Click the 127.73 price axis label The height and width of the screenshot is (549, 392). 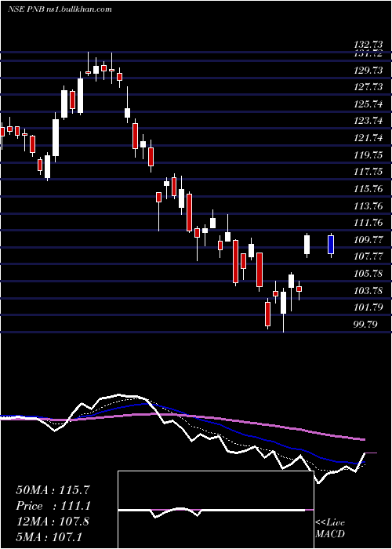pyautogui.click(x=368, y=87)
